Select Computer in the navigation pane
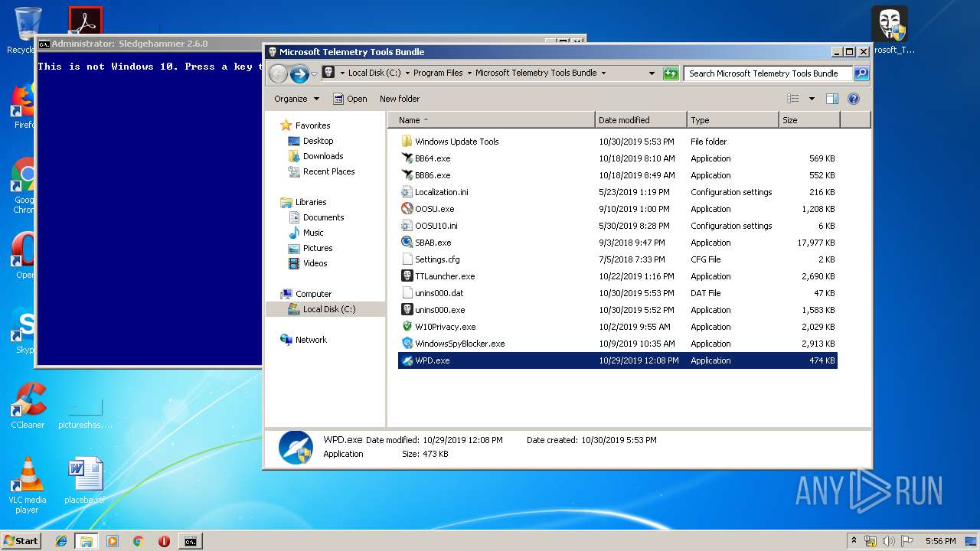The image size is (980, 551). coord(313,294)
